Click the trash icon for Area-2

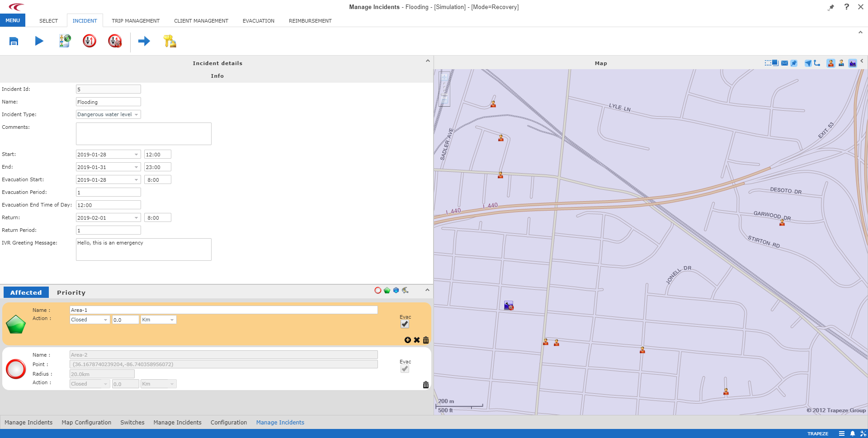pos(425,384)
